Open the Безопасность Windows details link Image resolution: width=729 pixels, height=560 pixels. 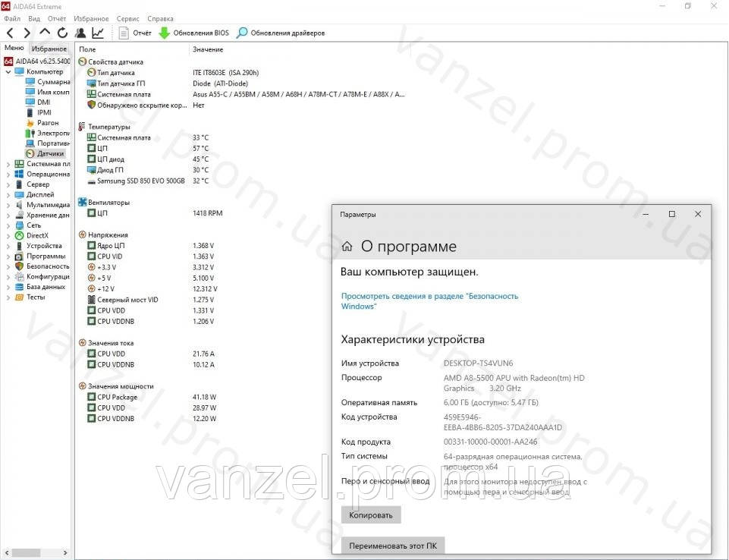tap(429, 301)
